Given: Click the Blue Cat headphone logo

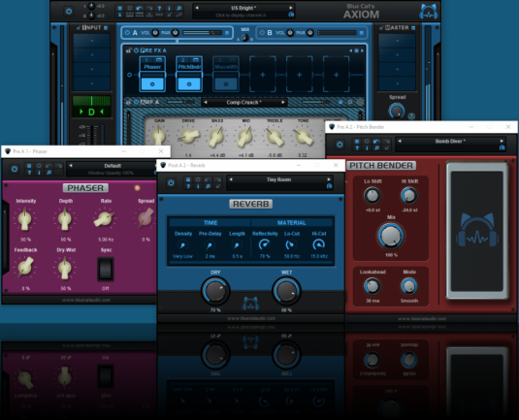Looking at the screenshot, I should point(429,12).
